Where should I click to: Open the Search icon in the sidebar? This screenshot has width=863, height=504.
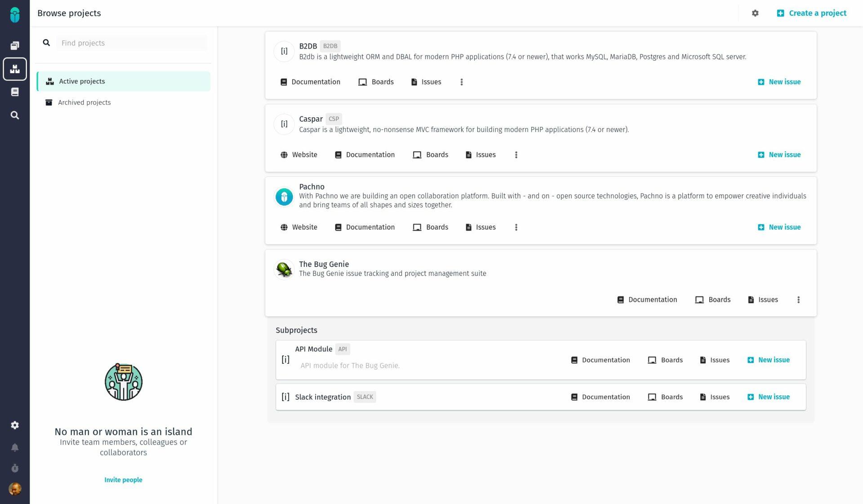point(15,115)
